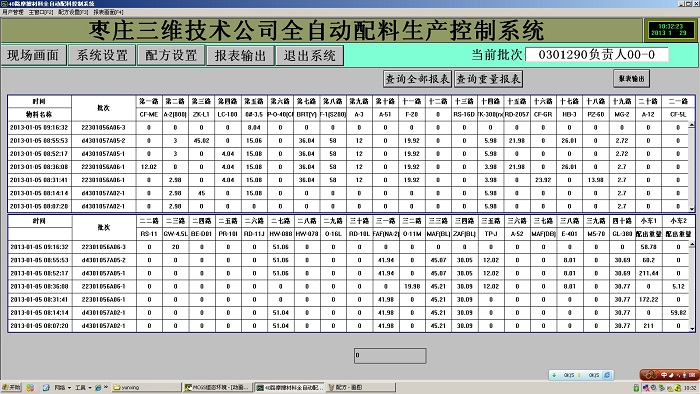Screen dimensions: 700x394
Task: Click the 58.78 value in 小车1 column
Action: (649, 247)
